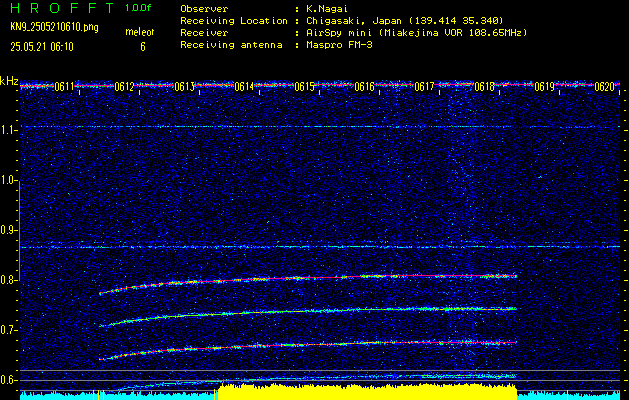Click the 0615 time marker
Image resolution: width=629 pixels, height=400 pixels.
tap(304, 87)
